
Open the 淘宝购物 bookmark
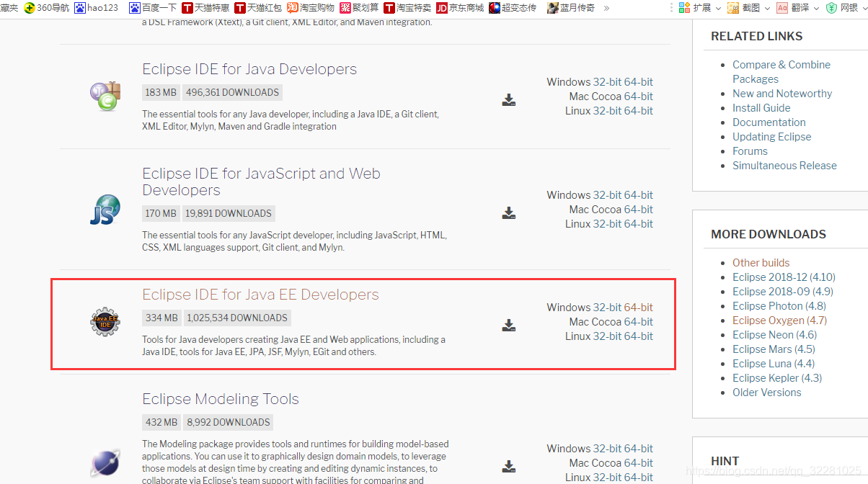pyautogui.click(x=311, y=8)
